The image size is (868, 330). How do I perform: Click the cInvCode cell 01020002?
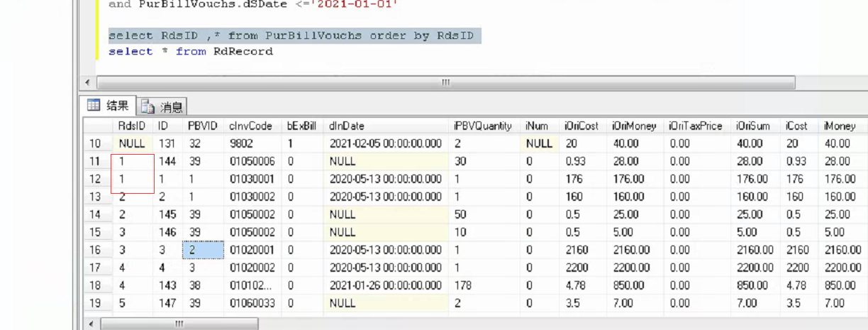(253, 268)
